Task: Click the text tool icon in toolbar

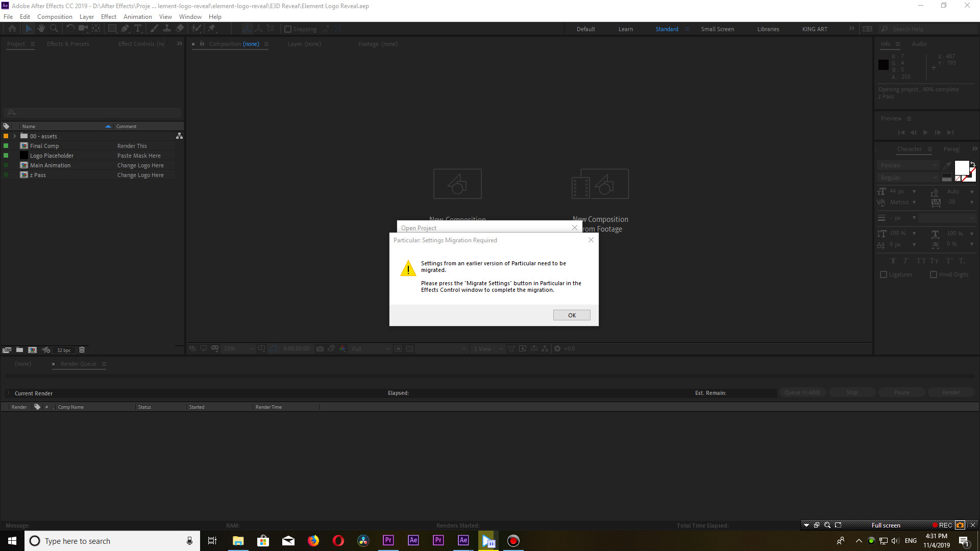Action: point(139,28)
